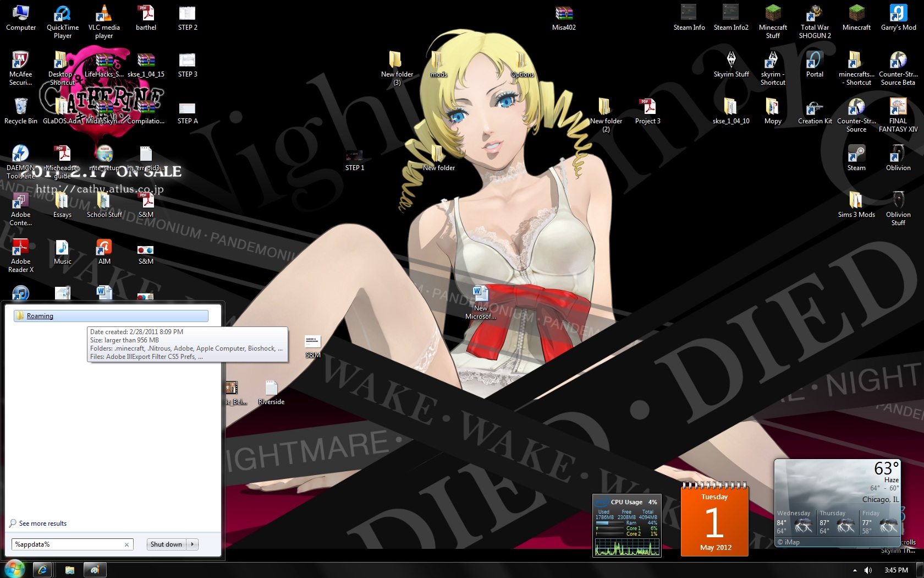Screen dimensions: 924x578
Task: Click the Tuesday May 1 calendar gadget
Action: [x=715, y=519]
